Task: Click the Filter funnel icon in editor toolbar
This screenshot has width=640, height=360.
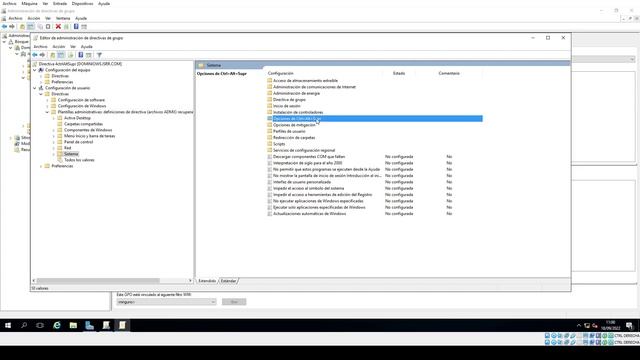Action: [99, 55]
